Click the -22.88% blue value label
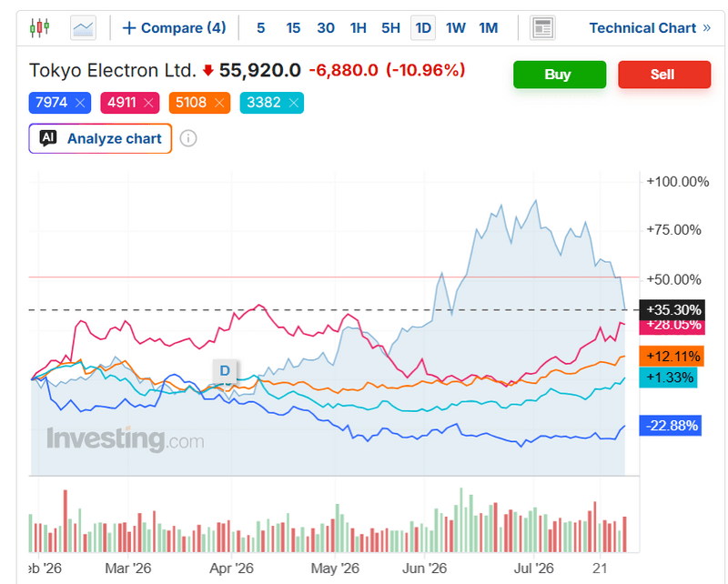728x584 pixels. click(671, 425)
